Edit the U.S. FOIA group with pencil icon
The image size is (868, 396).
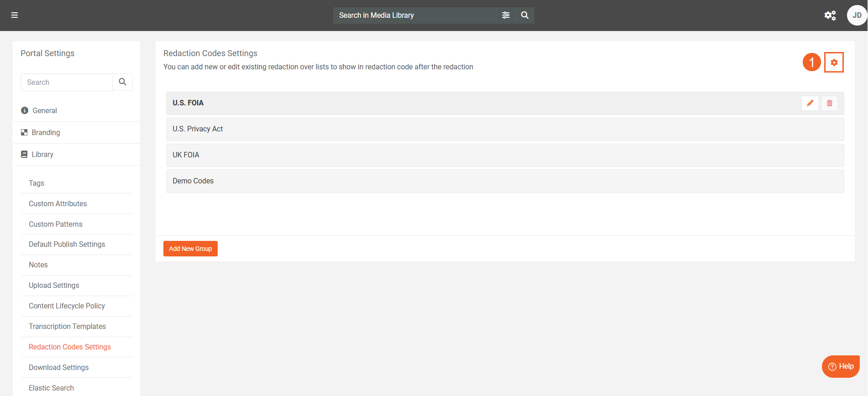pyautogui.click(x=810, y=103)
